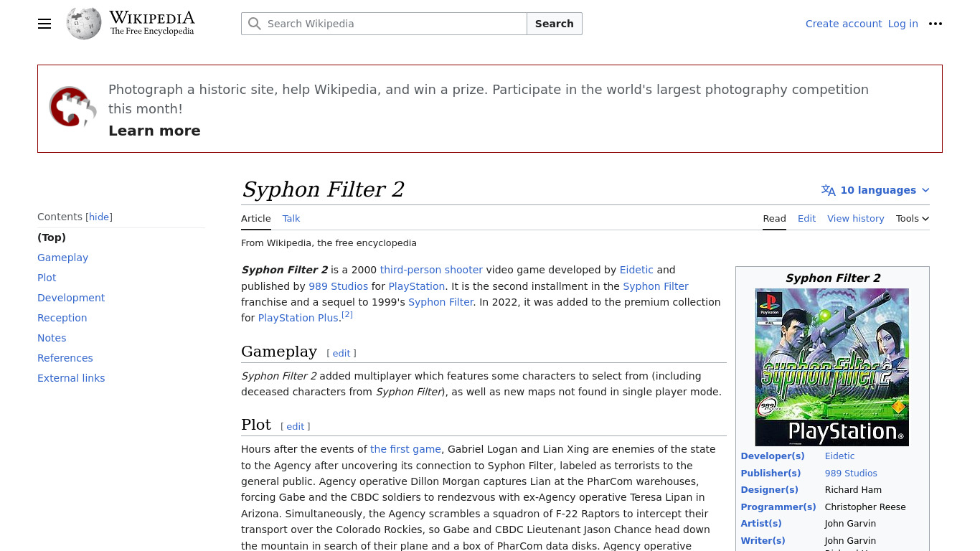Viewport: 980px width, 551px height.
Task: Click citation reference [2]
Action: coord(347,314)
